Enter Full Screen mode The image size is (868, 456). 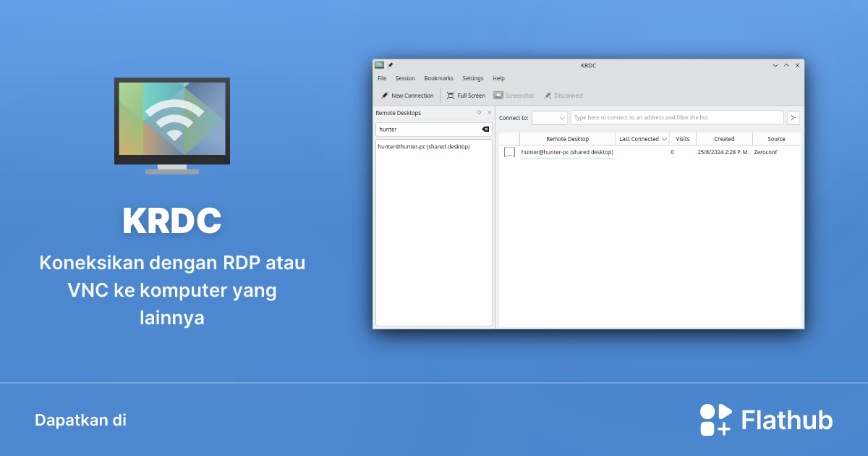pyautogui.click(x=467, y=96)
